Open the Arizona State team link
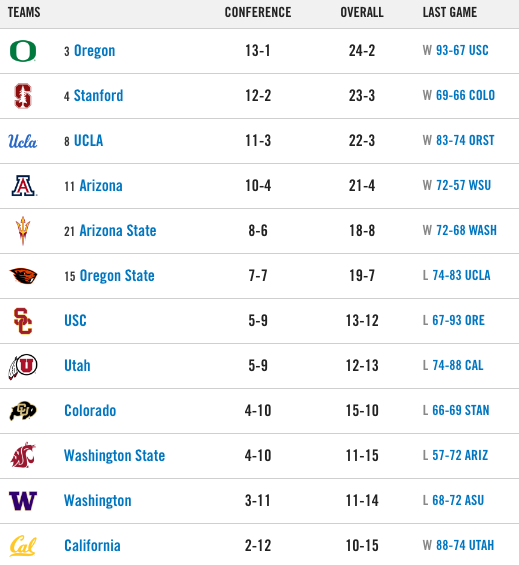 coord(118,231)
